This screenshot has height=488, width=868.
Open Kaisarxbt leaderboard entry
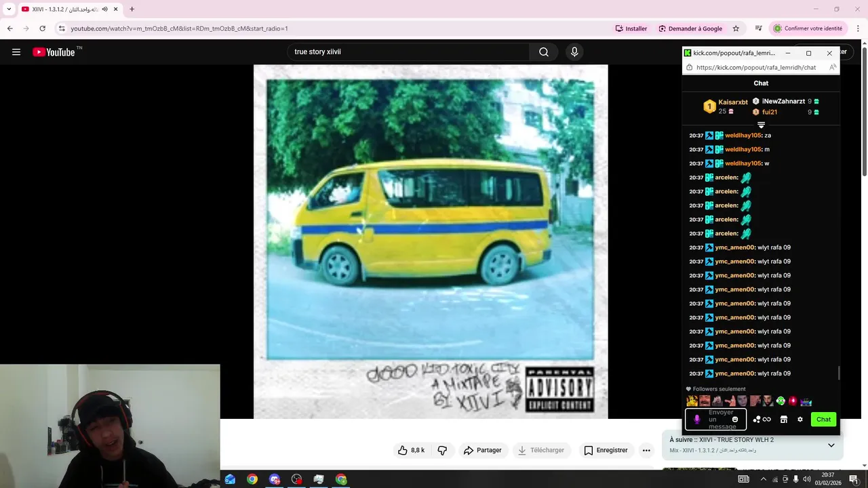coord(726,106)
